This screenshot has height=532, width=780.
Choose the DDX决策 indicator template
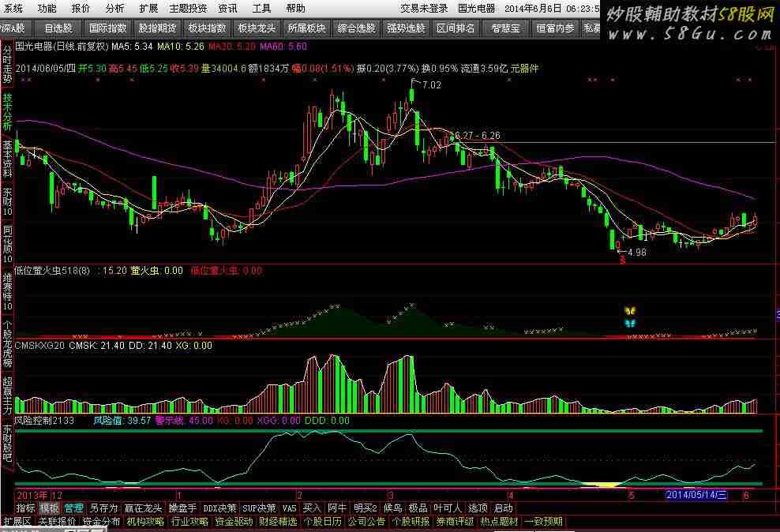[219, 508]
